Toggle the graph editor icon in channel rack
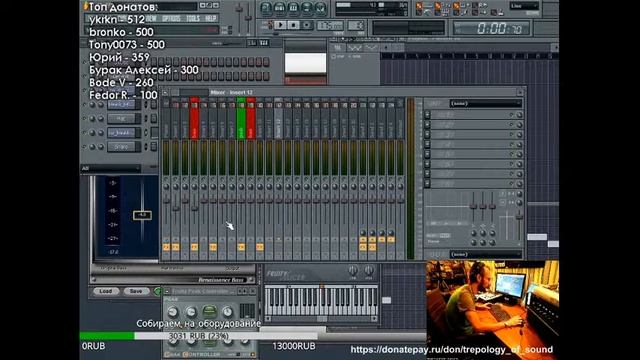Viewport: 640px width, 360px height. point(252,42)
